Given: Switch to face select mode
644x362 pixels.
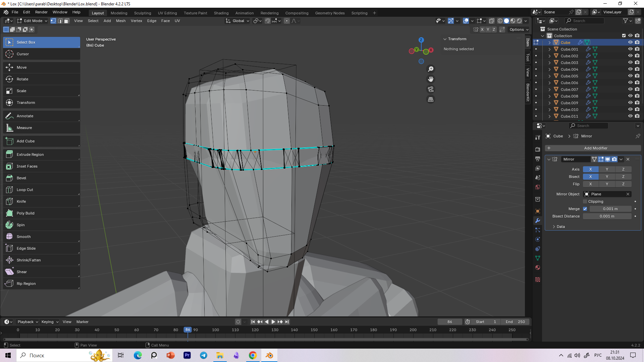Looking at the screenshot, I should 66,21.
